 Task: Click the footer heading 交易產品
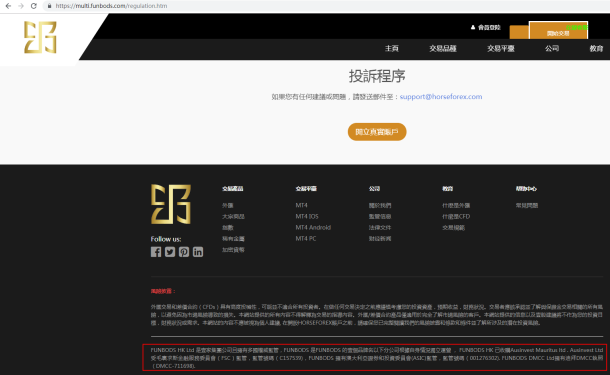(233, 189)
